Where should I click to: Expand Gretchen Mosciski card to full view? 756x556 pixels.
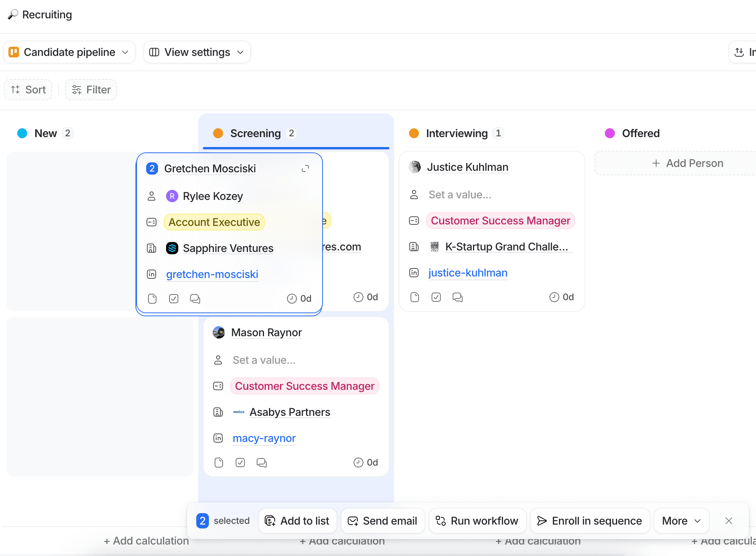click(305, 168)
